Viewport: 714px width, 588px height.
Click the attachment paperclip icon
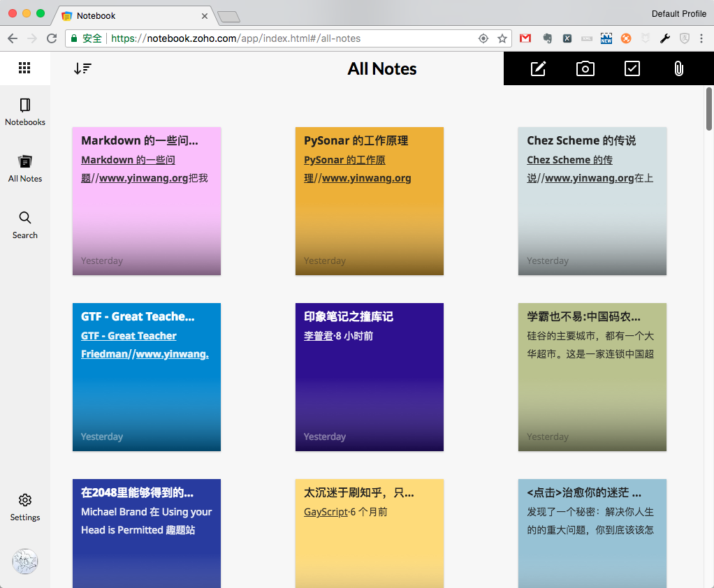coord(678,68)
